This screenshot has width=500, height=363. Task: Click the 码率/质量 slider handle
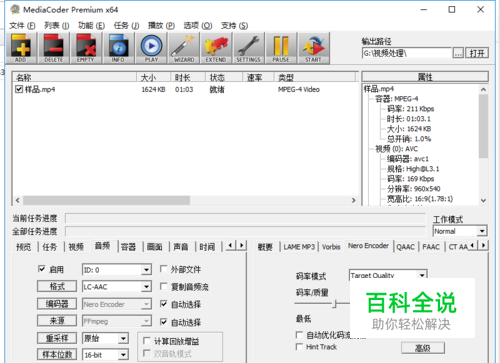point(336,304)
